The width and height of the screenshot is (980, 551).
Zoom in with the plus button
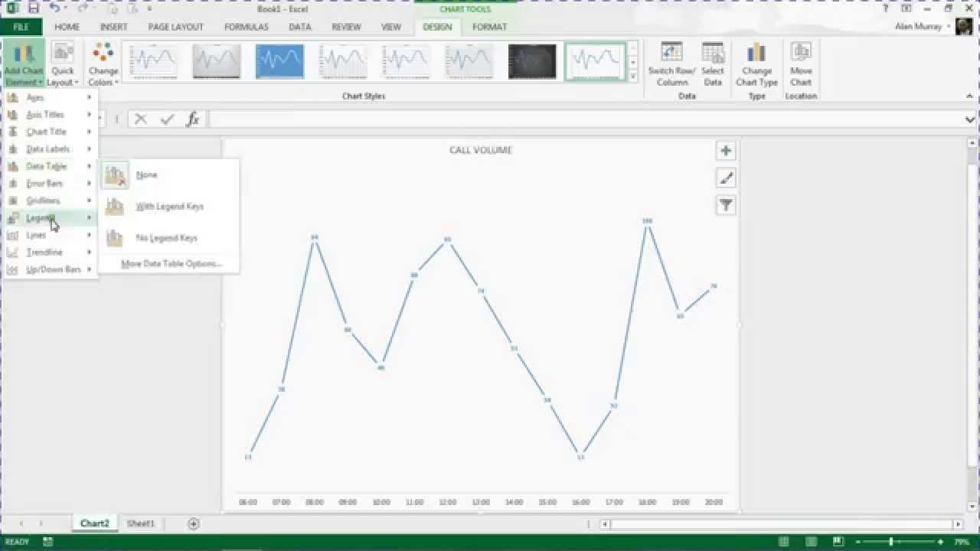click(940, 542)
